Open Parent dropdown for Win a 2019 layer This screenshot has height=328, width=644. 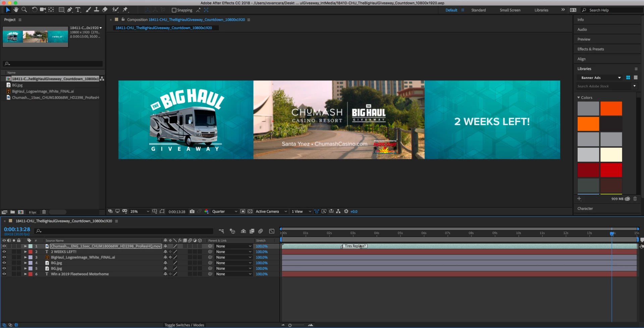click(233, 274)
